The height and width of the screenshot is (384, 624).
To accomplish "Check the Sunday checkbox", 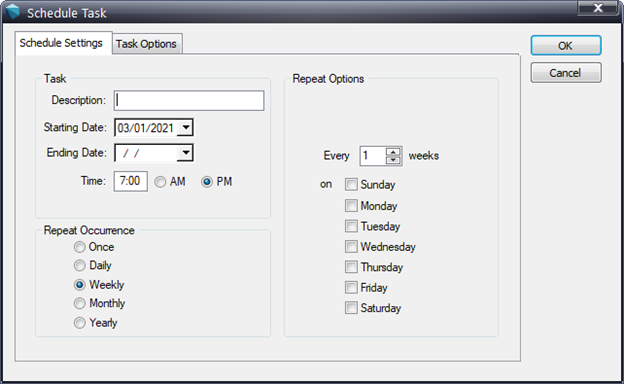I will tap(351, 185).
